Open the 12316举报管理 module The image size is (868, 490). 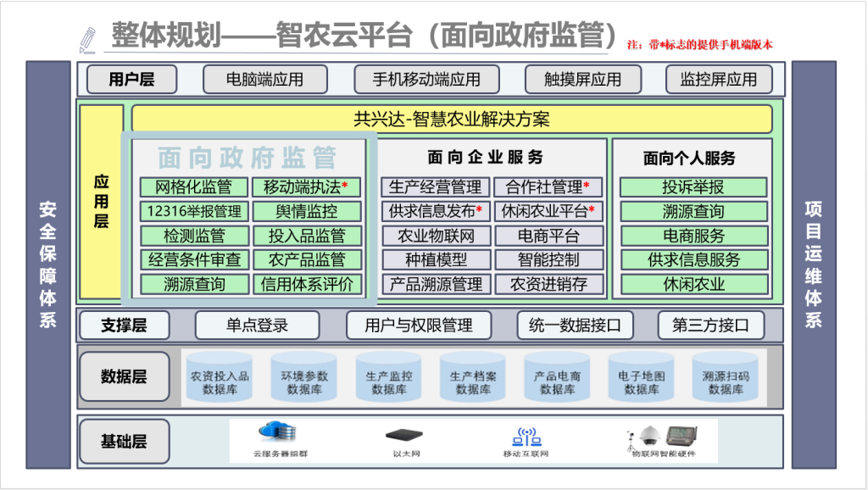coord(194,211)
